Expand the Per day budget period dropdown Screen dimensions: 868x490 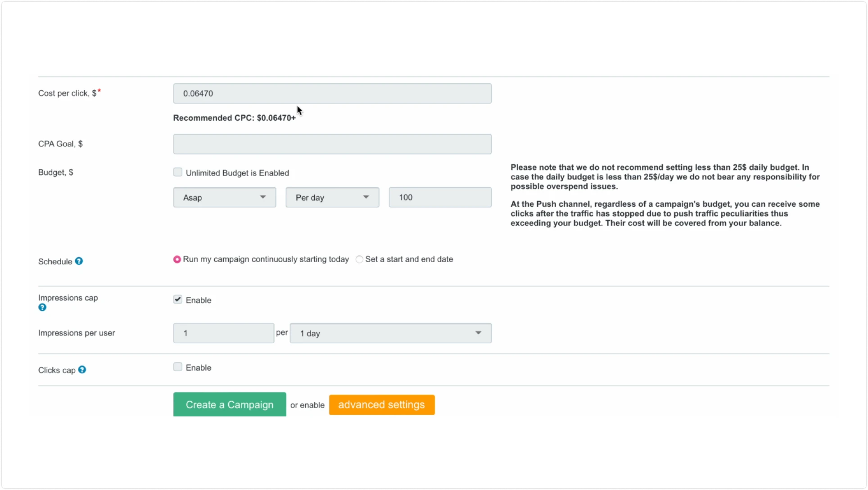[332, 198]
